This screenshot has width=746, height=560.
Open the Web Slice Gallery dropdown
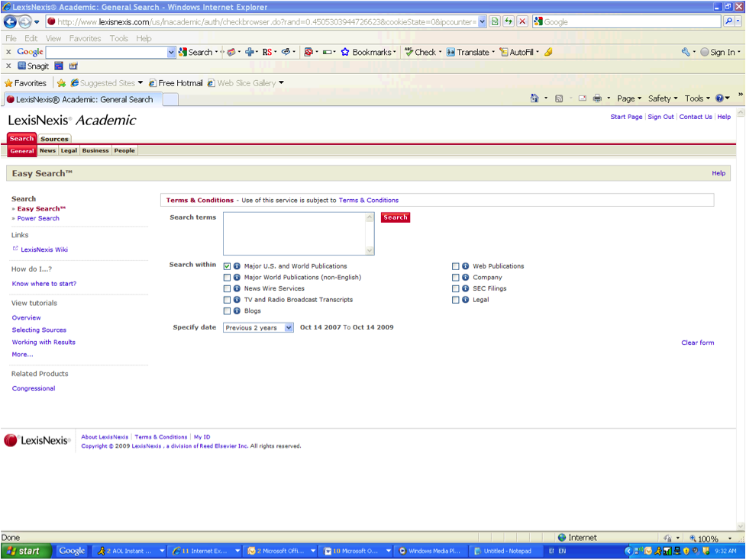click(x=281, y=83)
